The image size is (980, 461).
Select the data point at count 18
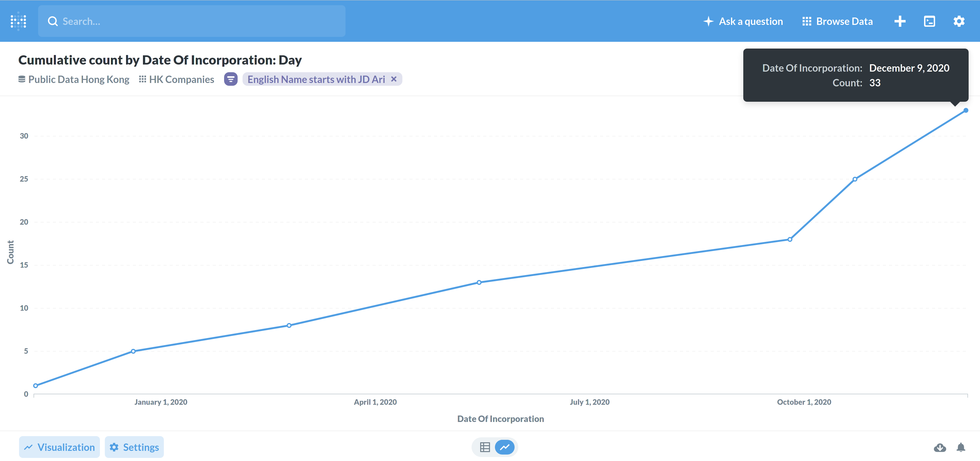790,239
